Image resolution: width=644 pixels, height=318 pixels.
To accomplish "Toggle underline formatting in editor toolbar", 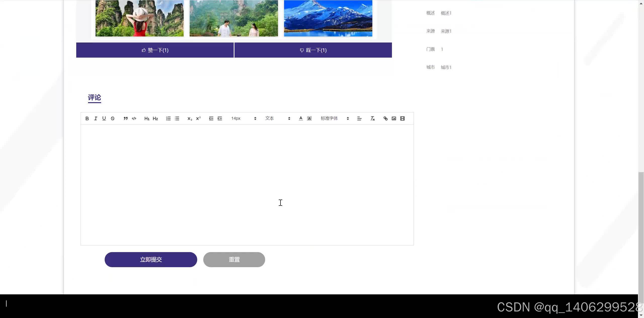I will (104, 118).
